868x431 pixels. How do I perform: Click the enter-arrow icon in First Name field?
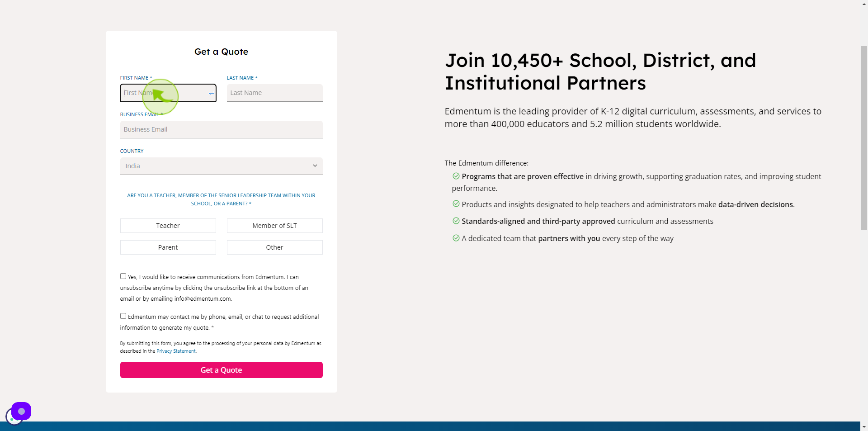click(211, 93)
